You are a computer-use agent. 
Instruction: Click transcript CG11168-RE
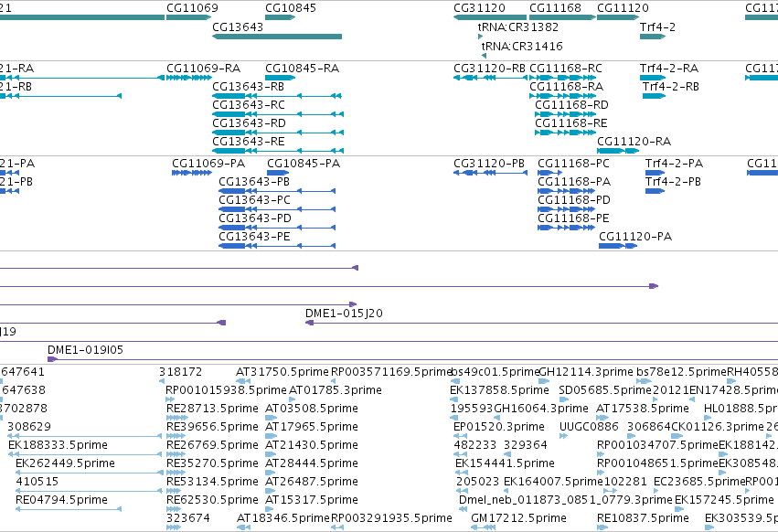(565, 133)
